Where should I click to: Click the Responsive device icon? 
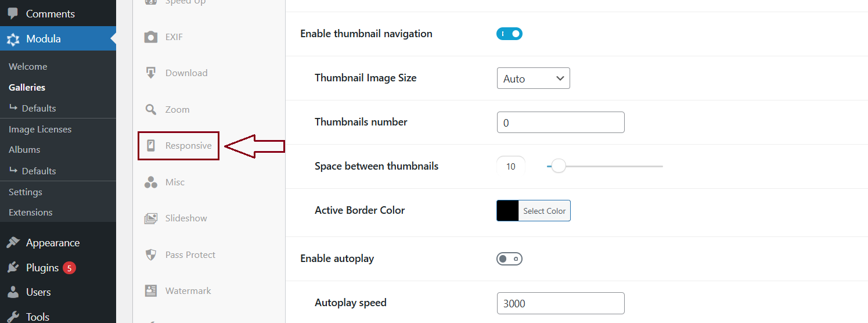(151, 146)
